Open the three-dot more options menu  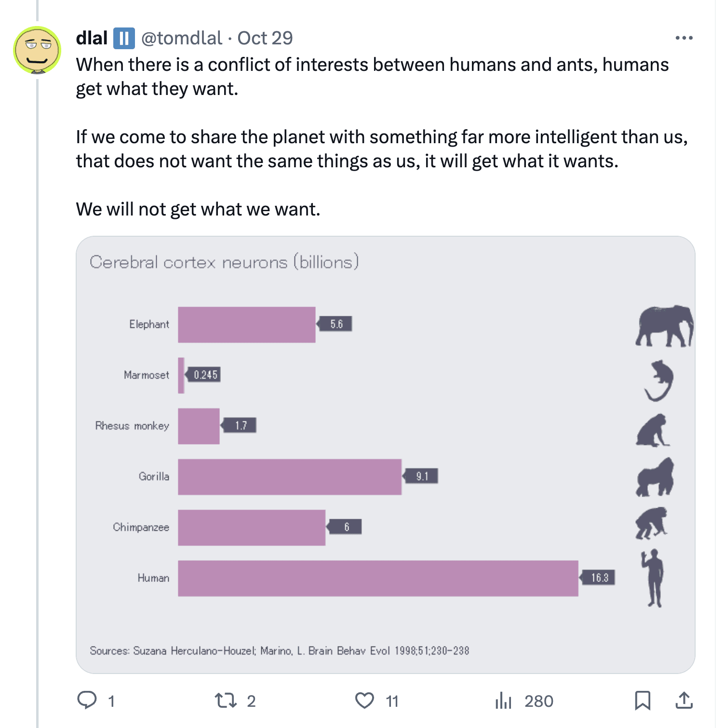[684, 38]
